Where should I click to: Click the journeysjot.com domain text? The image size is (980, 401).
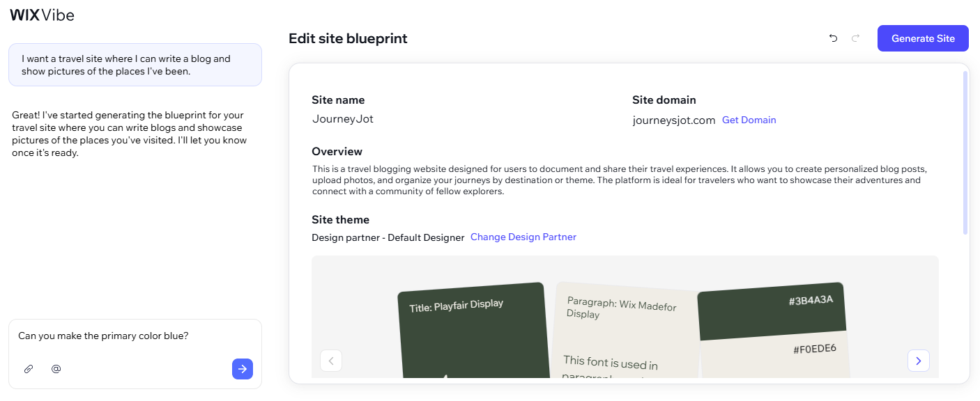[x=674, y=120]
